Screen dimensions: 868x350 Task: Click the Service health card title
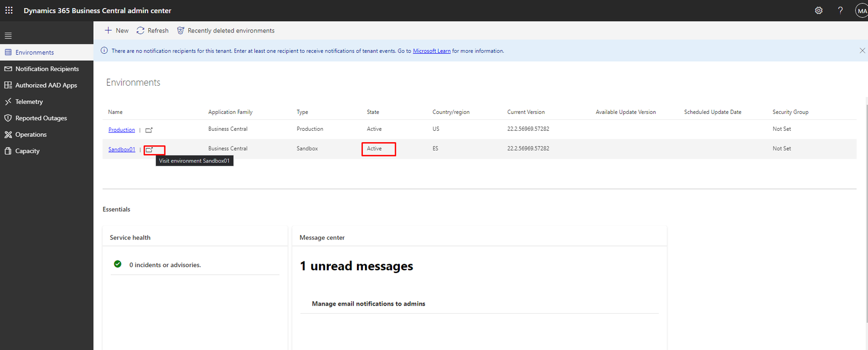130,238
